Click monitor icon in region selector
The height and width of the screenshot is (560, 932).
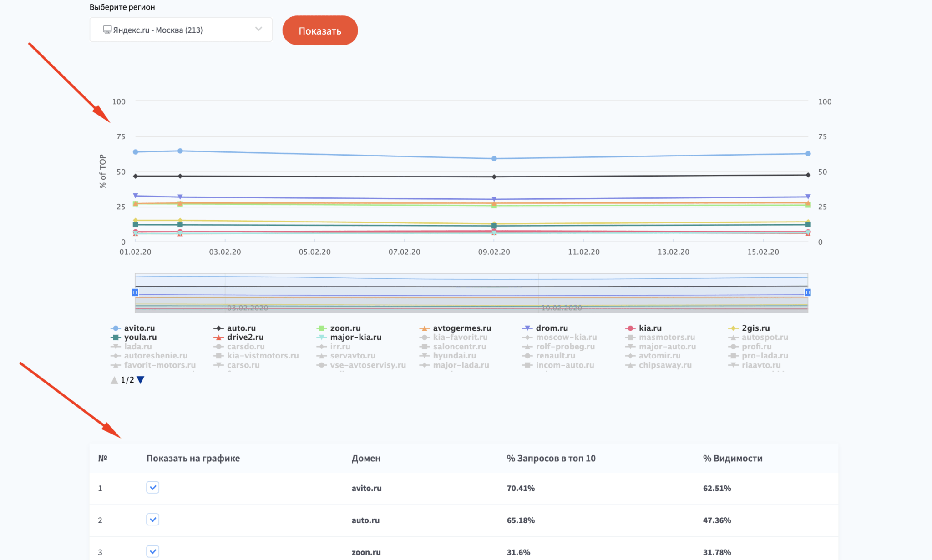107,30
